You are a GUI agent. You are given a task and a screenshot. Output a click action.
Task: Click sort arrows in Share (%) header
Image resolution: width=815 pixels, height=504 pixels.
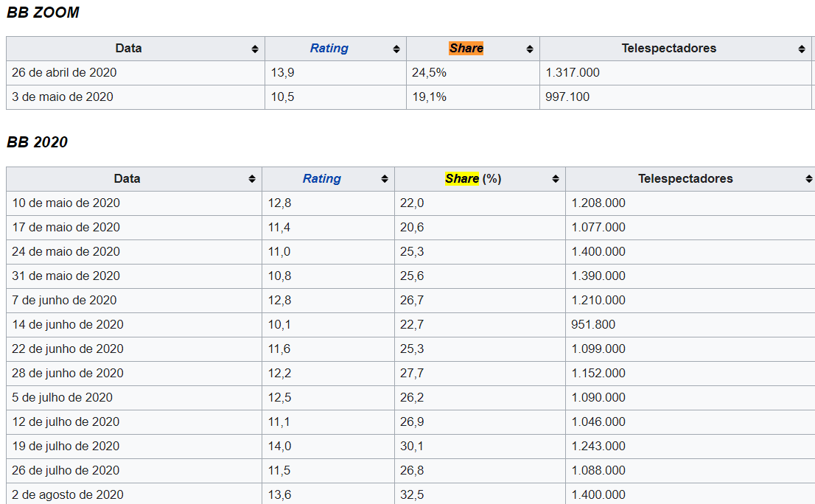[556, 179]
